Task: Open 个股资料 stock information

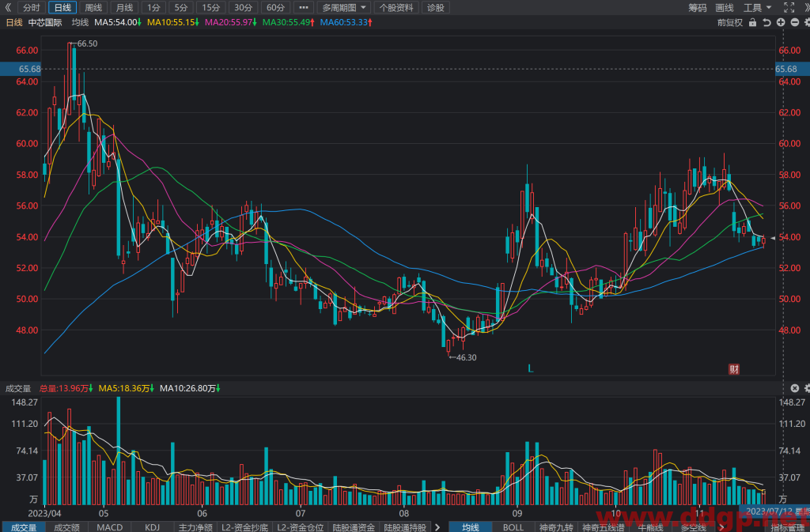Action: [396, 8]
